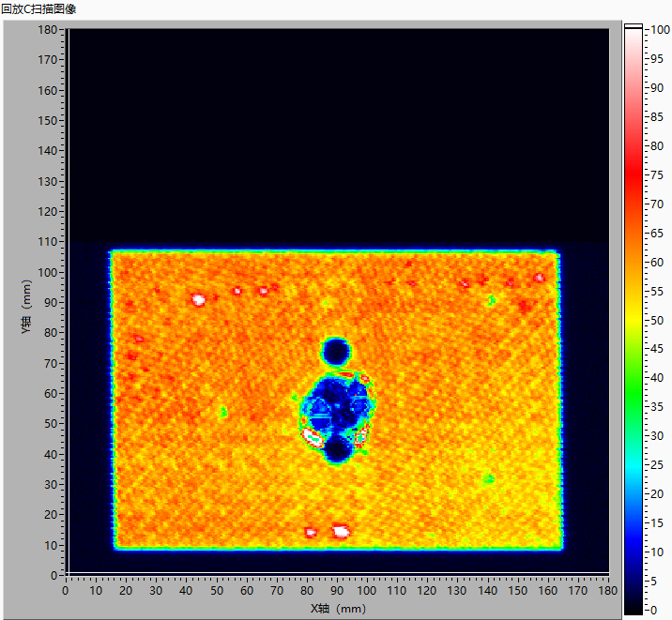Click the black unscanned area above the sample
The image size is (672, 620).
pos(336,131)
